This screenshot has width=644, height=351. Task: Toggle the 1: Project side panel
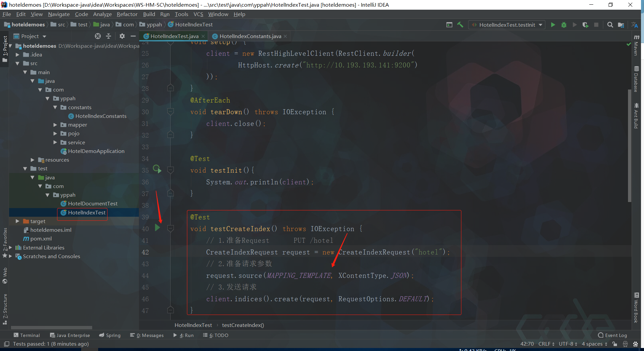coord(5,48)
